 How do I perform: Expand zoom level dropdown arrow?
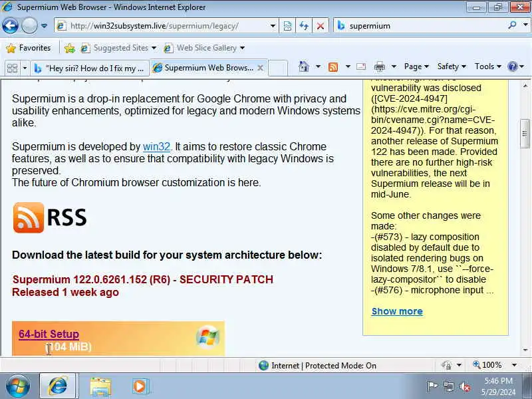514,365
